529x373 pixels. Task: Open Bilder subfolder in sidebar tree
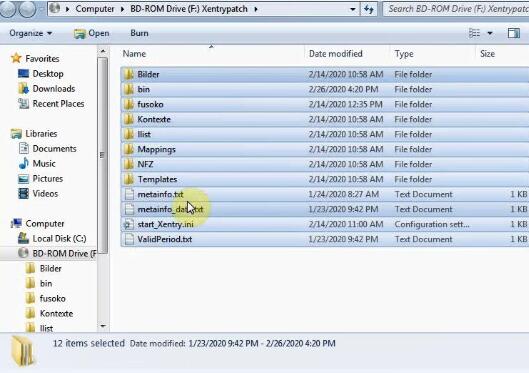50,268
